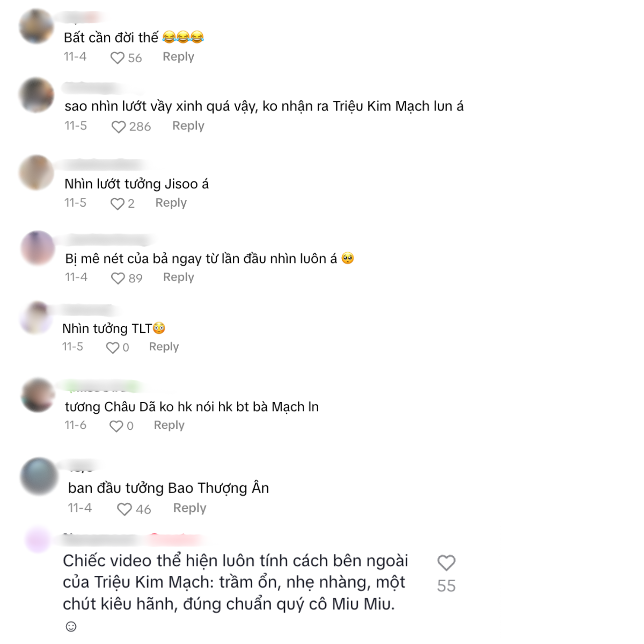Open avatar next to 'Nhìn tưởng TLT' comment
This screenshot has height=644, width=644.
[36, 318]
